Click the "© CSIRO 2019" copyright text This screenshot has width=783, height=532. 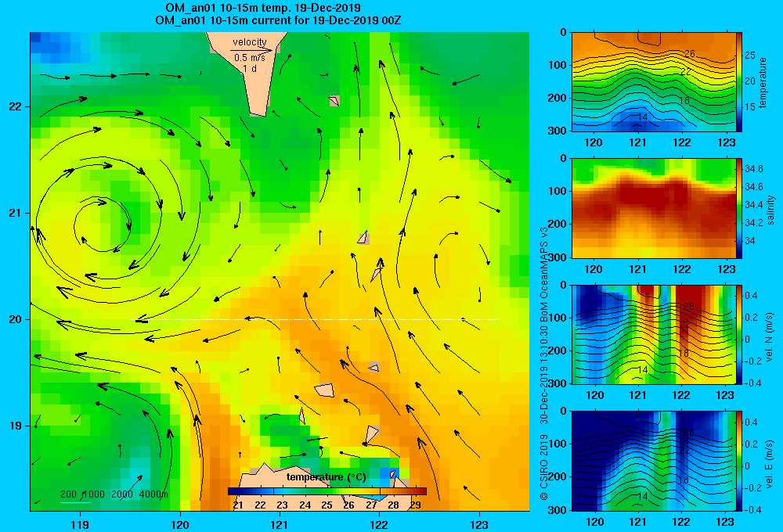544,466
